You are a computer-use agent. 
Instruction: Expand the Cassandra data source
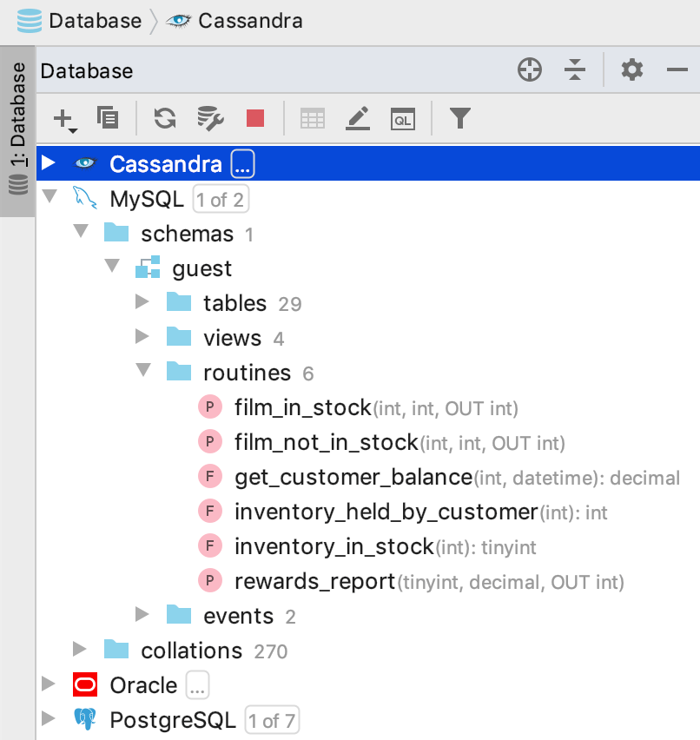coord(48,162)
